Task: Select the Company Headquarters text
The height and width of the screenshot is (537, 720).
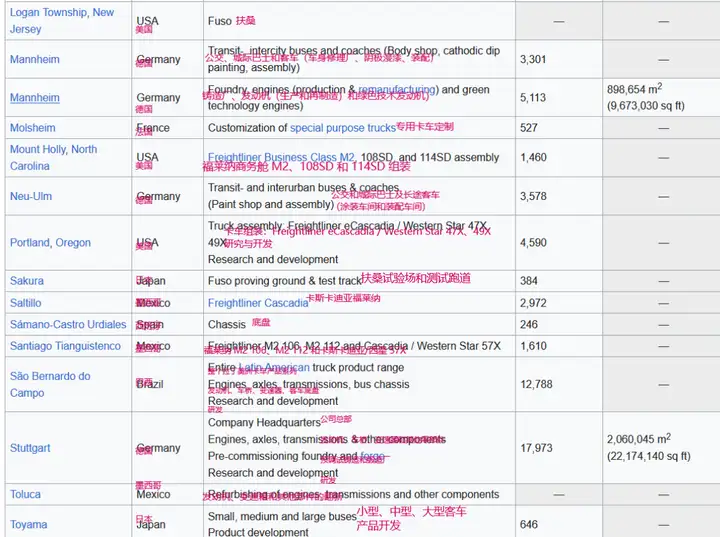Action: point(264,423)
